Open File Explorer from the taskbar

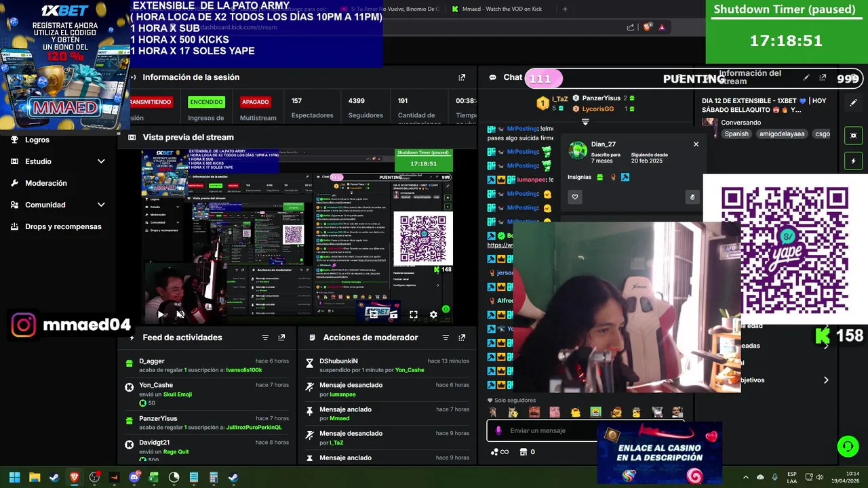(35, 477)
